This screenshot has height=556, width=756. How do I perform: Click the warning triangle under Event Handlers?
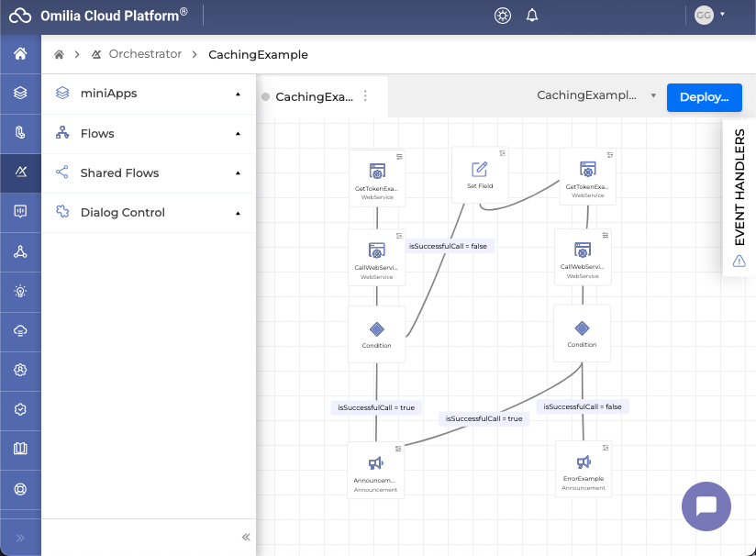739,261
